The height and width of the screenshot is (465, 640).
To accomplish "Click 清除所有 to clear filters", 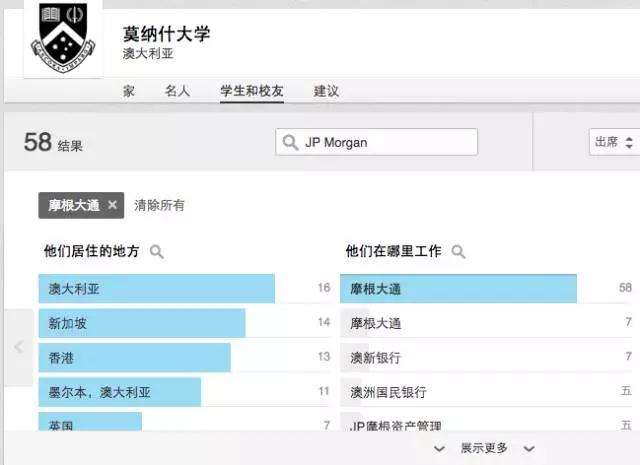I will point(159,205).
